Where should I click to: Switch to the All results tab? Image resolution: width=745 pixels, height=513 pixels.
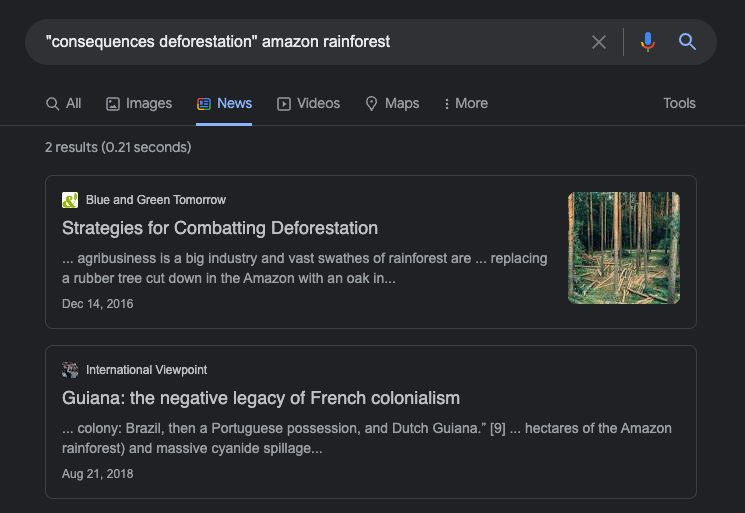pyautogui.click(x=64, y=103)
